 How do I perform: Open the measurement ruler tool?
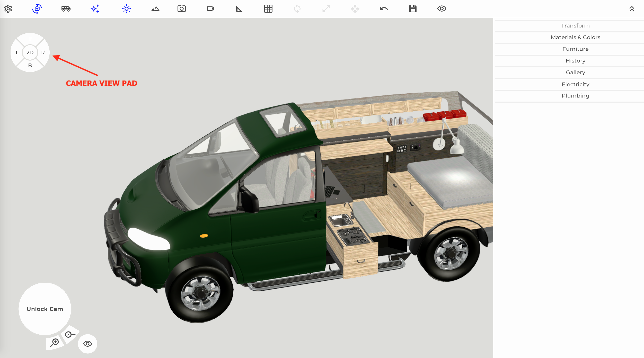tap(239, 8)
